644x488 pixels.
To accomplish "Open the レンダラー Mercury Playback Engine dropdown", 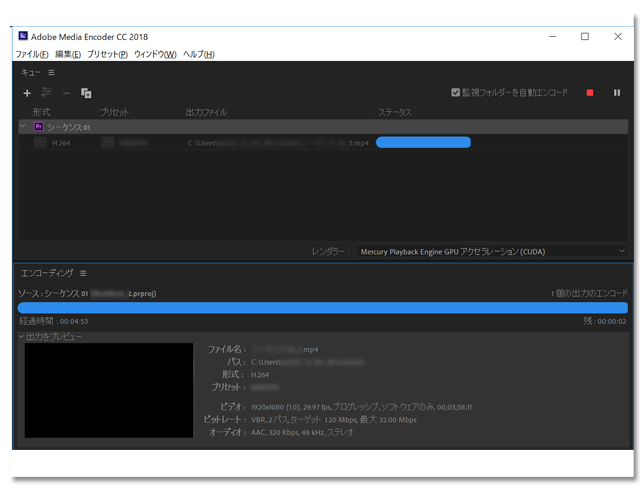I will click(x=492, y=251).
